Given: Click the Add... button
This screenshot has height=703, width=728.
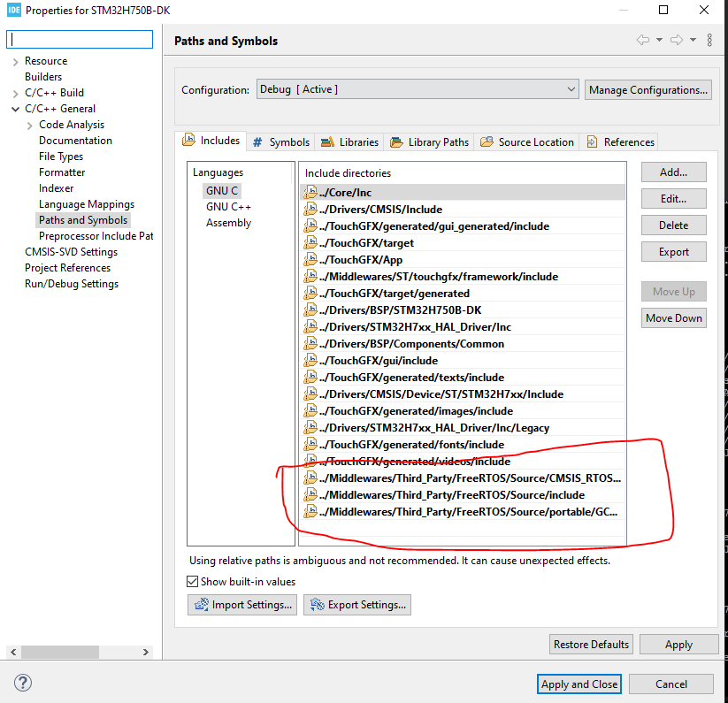Looking at the screenshot, I should click(x=674, y=172).
